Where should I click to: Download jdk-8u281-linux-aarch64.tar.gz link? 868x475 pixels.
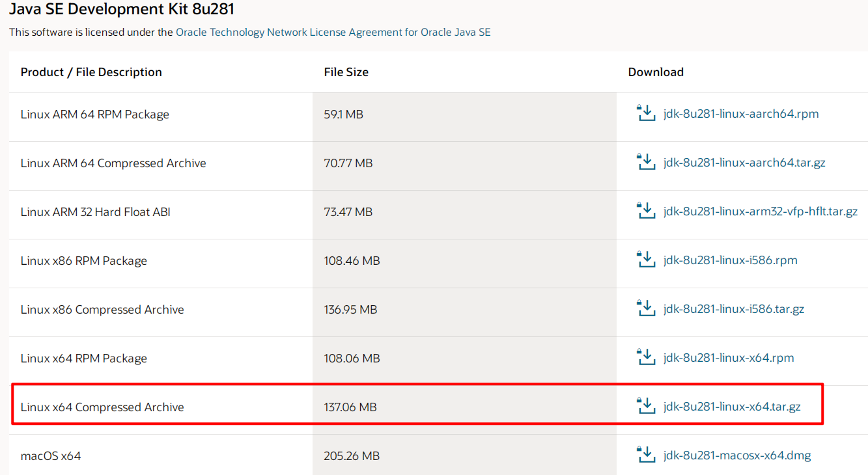coord(744,163)
